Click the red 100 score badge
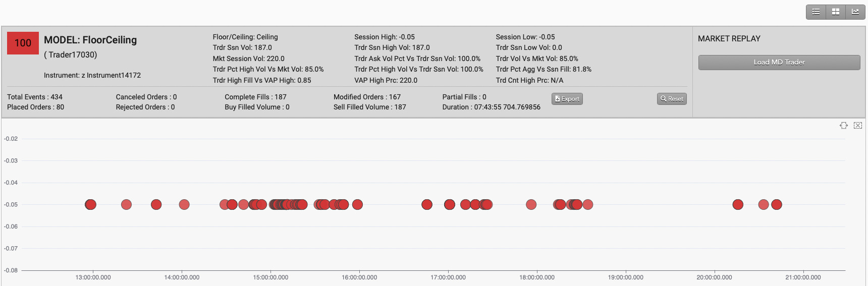The height and width of the screenshot is (286, 868). click(23, 43)
